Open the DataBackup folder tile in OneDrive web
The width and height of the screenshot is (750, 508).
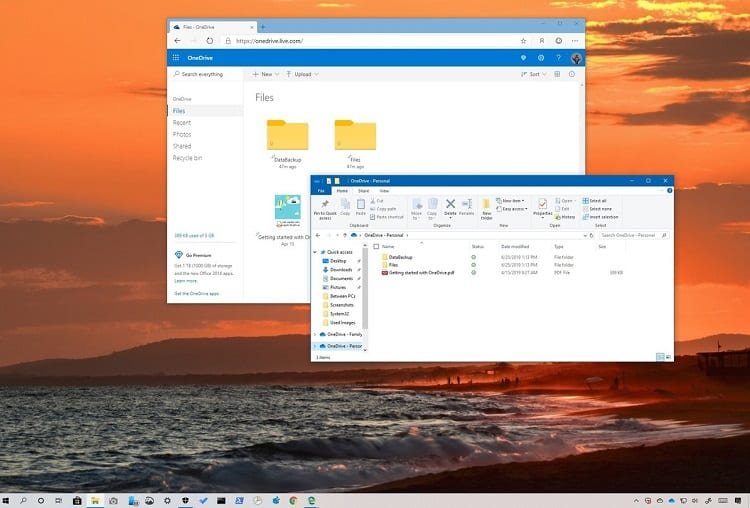(x=287, y=144)
